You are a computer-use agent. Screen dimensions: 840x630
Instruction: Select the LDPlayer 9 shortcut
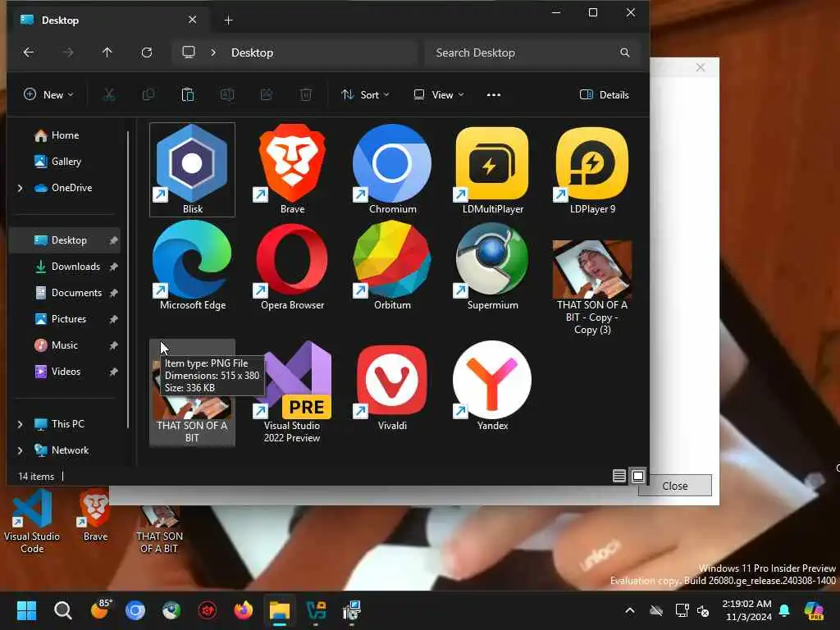click(x=592, y=169)
